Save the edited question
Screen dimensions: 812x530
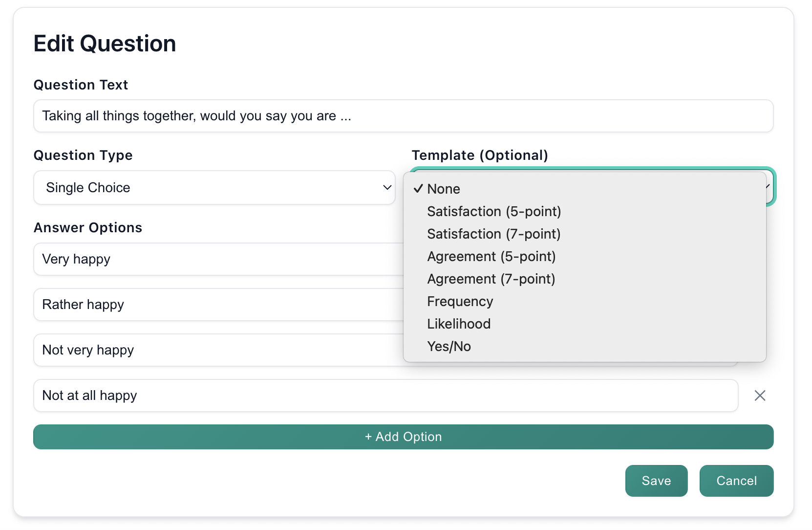[x=656, y=481]
